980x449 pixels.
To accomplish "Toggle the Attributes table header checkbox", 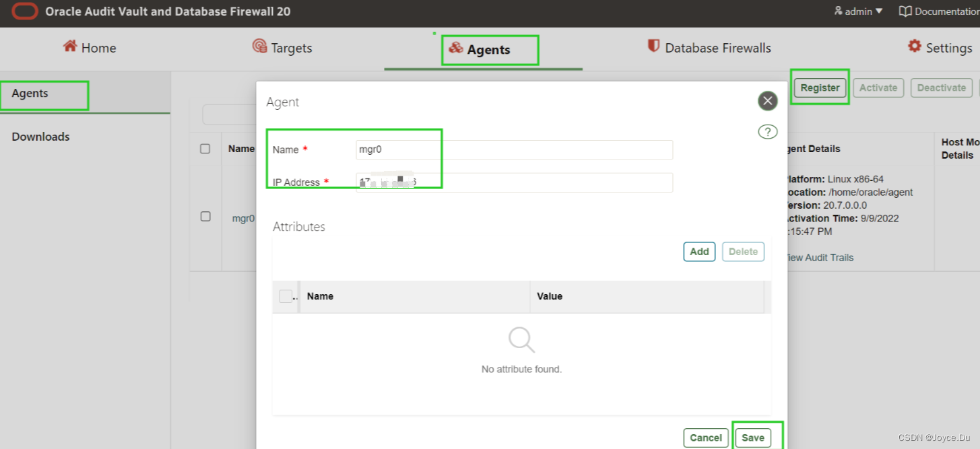I will tap(284, 296).
